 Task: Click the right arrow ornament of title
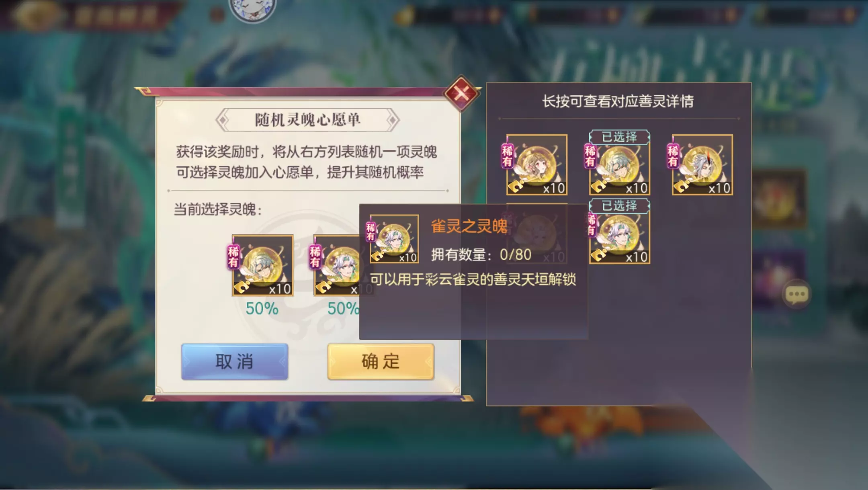[x=393, y=120]
